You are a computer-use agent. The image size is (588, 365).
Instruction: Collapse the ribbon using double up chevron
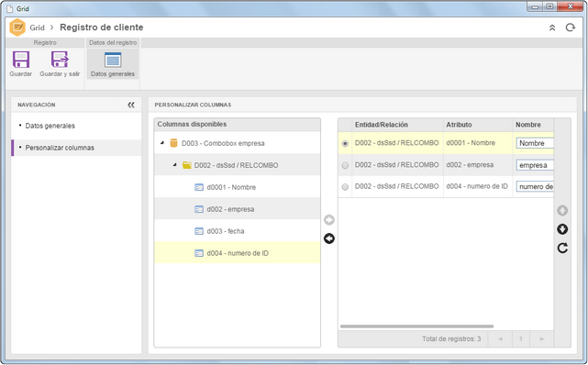552,28
